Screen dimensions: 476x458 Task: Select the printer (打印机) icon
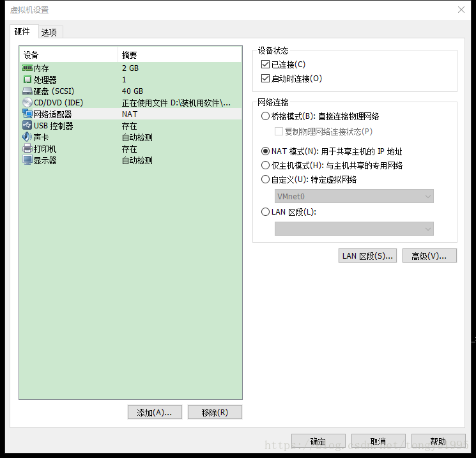27,148
